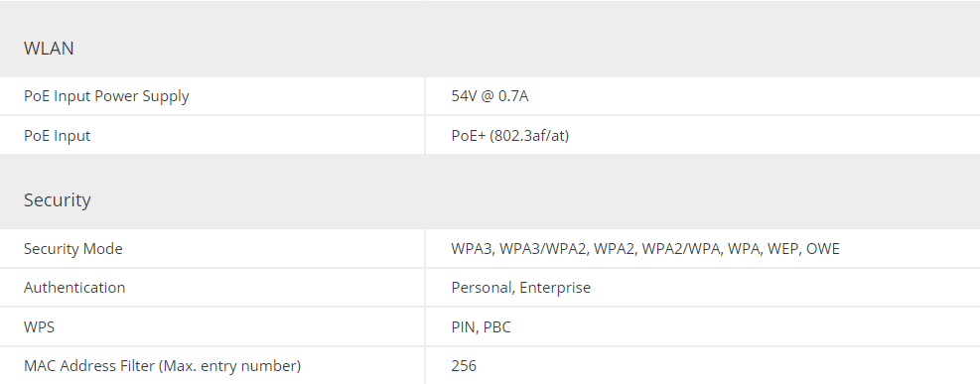
Task: Click the Security section header
Action: click(58, 199)
